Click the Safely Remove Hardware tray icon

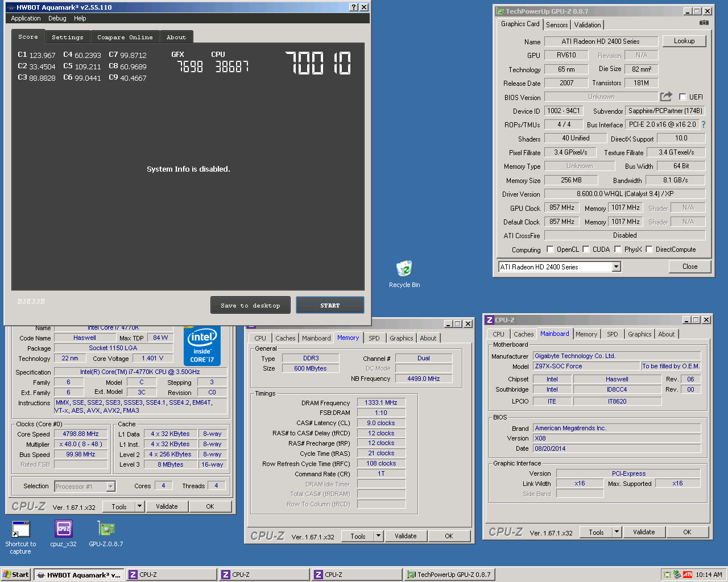point(677,575)
